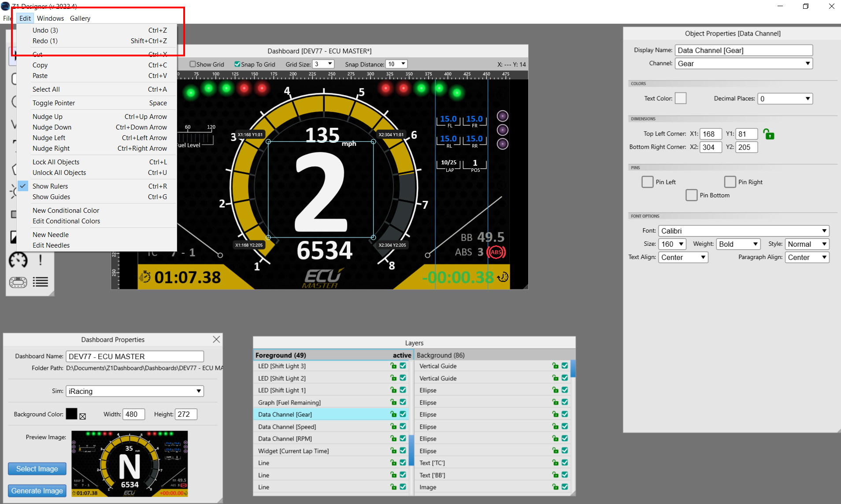Click the ABS warning indicator on dashboard
The width and height of the screenshot is (841, 504).
point(496,252)
